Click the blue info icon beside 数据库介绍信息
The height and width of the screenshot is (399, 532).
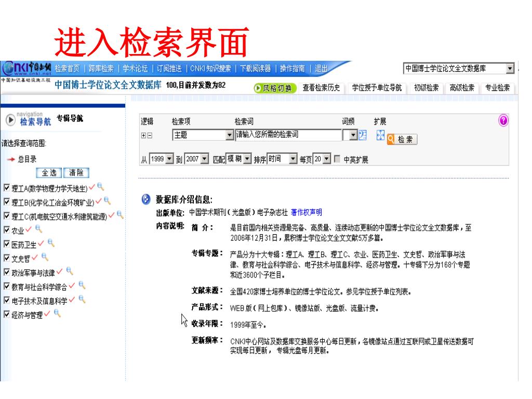(x=146, y=199)
